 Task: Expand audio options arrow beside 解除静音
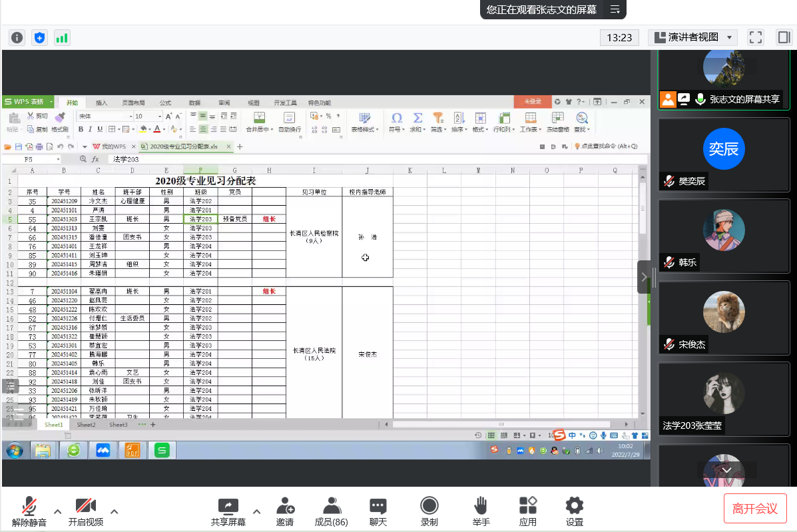pyautogui.click(x=58, y=511)
